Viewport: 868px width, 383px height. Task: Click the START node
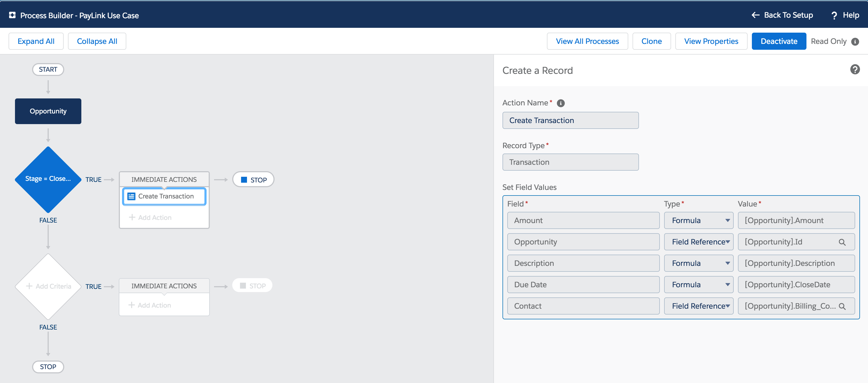coord(48,70)
